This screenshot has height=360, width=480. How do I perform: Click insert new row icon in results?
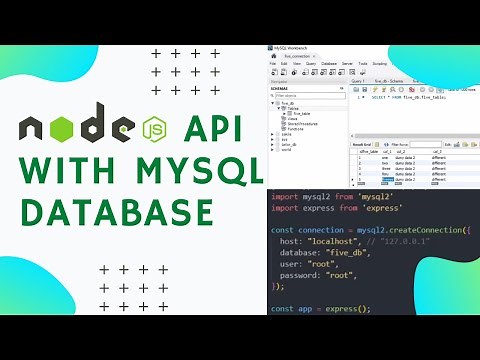pos(465,144)
